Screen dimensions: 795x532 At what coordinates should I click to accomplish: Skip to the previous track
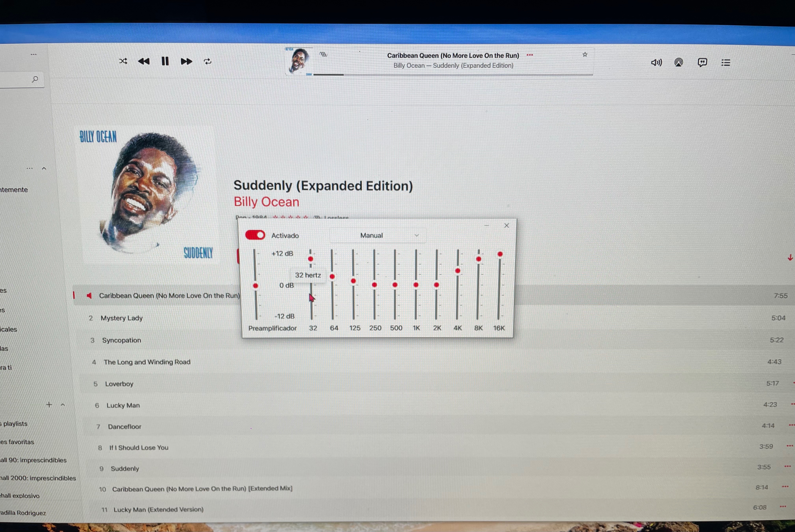[x=144, y=61]
